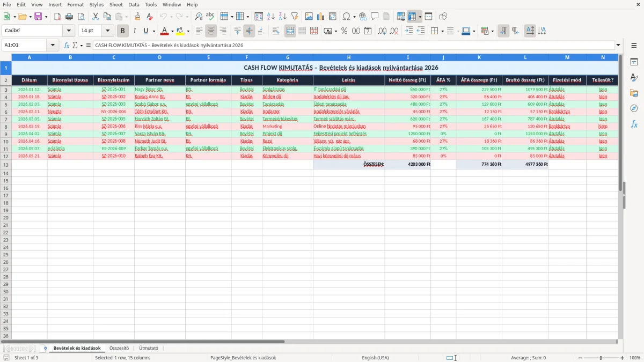Click the 100% zoom level

pos(635,358)
